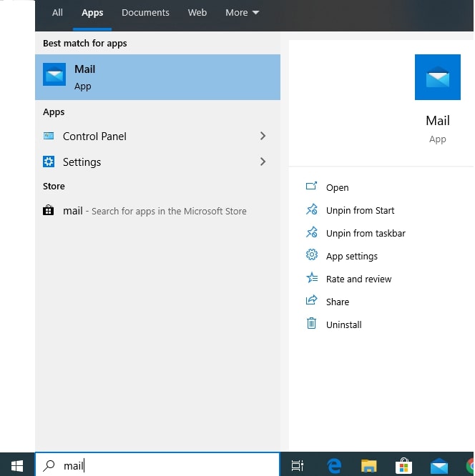475x476 pixels.
Task: Search for mail in the Microsoft Store
Action: [x=154, y=211]
